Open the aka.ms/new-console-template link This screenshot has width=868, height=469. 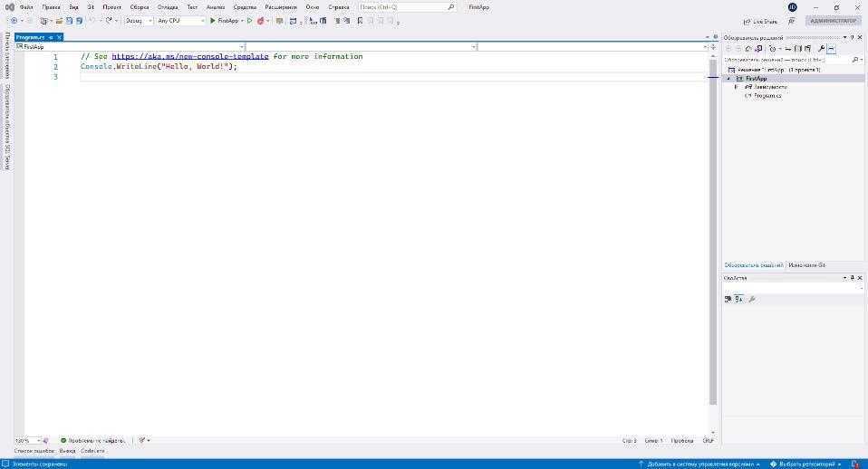pyautogui.click(x=190, y=56)
